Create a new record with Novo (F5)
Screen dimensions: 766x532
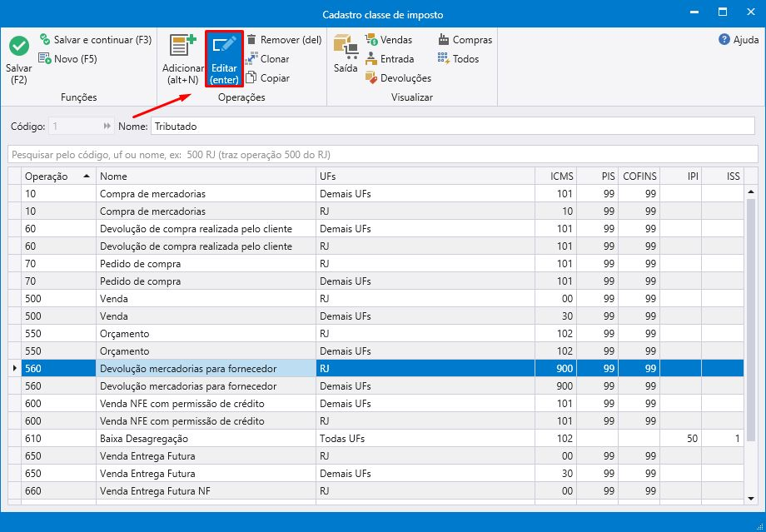click(x=67, y=59)
